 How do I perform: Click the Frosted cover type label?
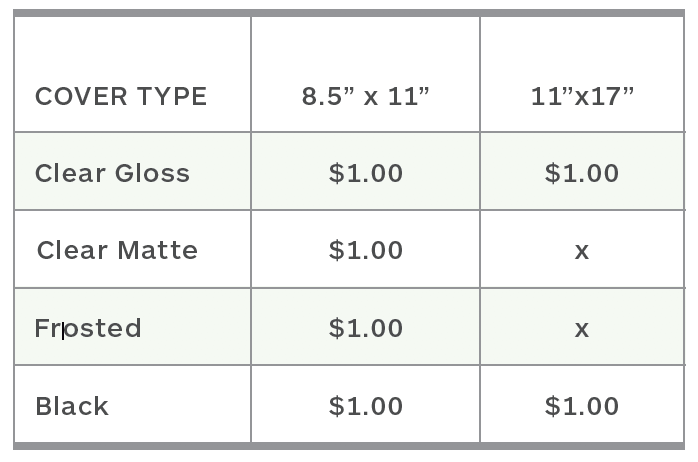(88, 328)
